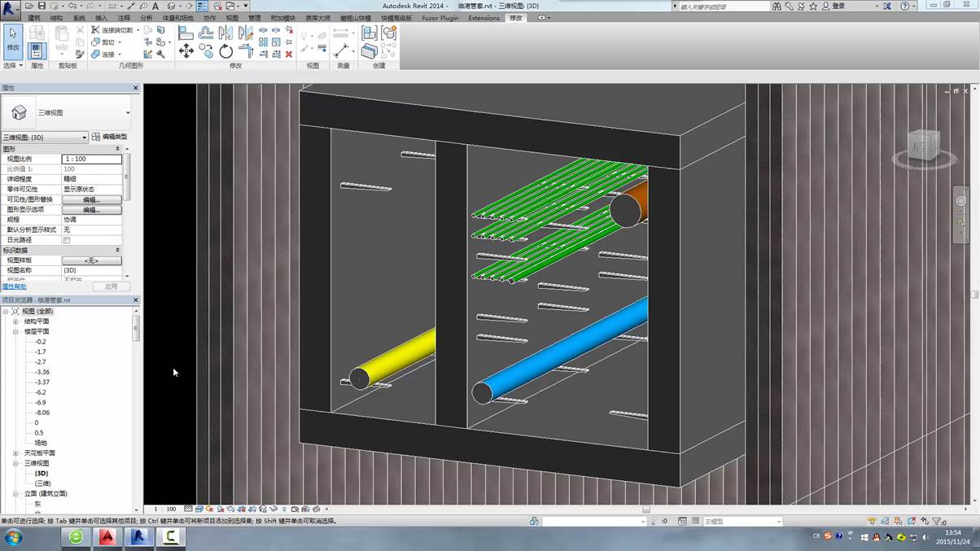Screen dimensions: 980x551
Task: Open the Properties palette ribbon button
Action: [x=37, y=50]
